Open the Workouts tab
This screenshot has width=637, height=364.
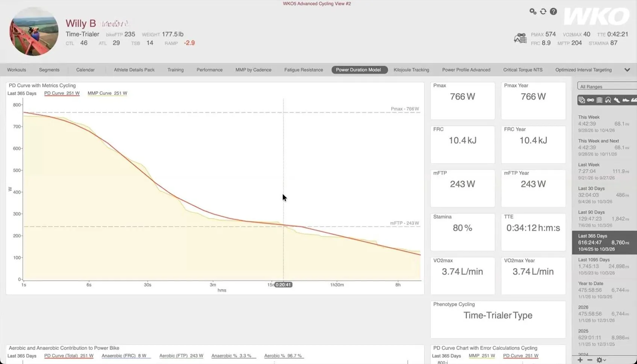[17, 70]
